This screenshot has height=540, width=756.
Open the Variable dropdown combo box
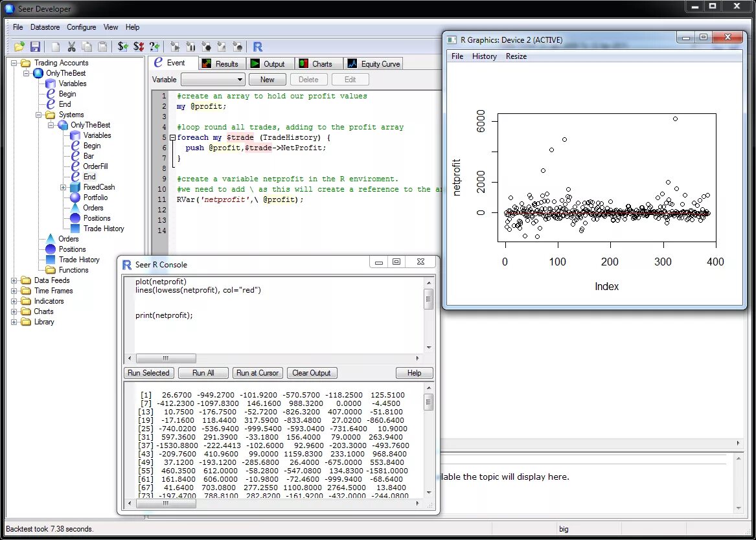213,80
